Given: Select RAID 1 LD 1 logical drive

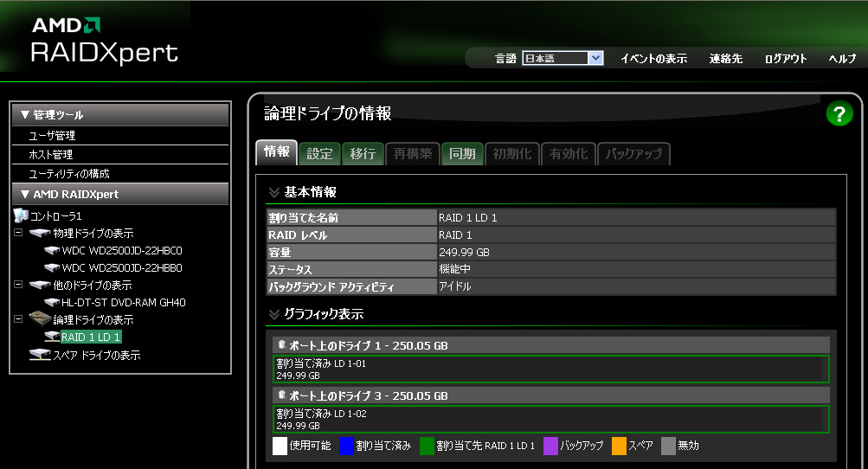Looking at the screenshot, I should tap(91, 337).
